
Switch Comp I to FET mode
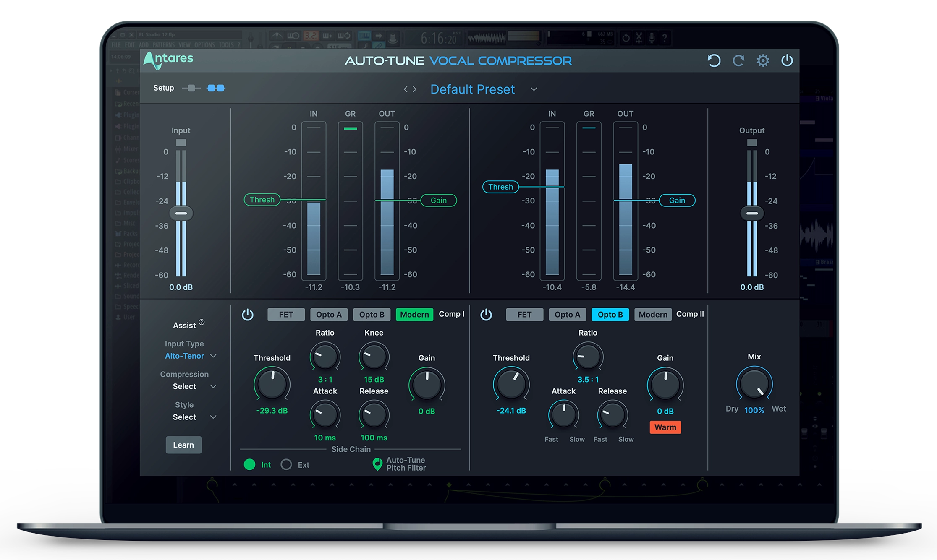click(x=286, y=315)
